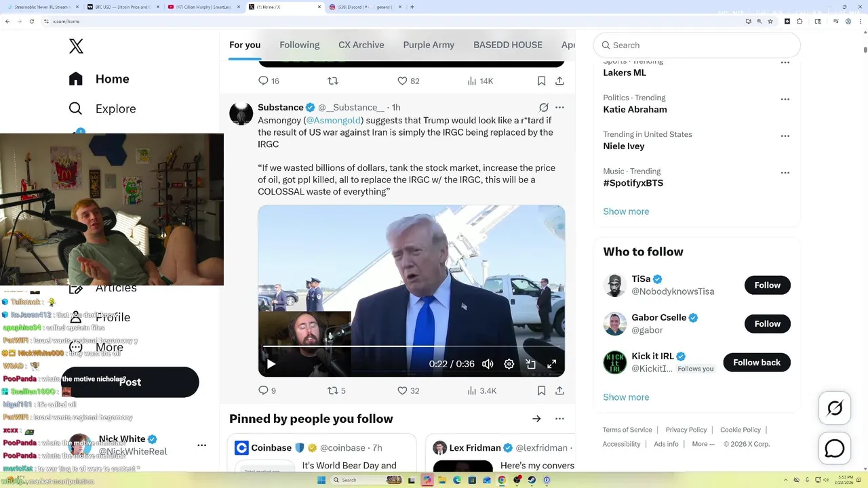Play the Trump video
The image size is (868, 488).
pos(271,364)
